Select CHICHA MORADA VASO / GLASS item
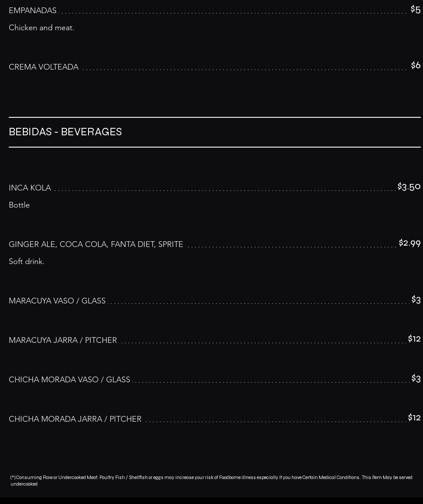This screenshot has width=423, height=504. pyautogui.click(x=70, y=380)
